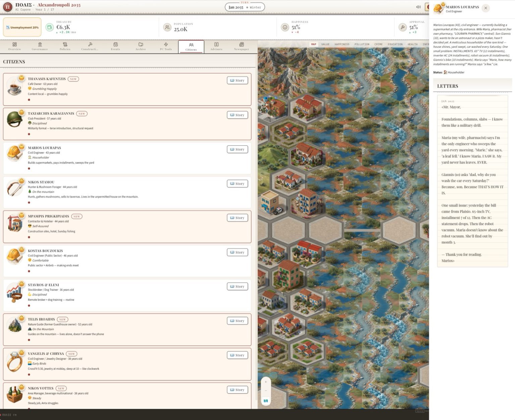Close the Marios Lourapas detail panel
Viewport: 515px width, 420px height.
click(485, 8)
